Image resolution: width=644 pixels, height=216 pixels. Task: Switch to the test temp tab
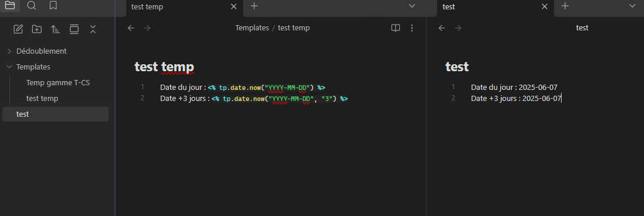coord(185,7)
